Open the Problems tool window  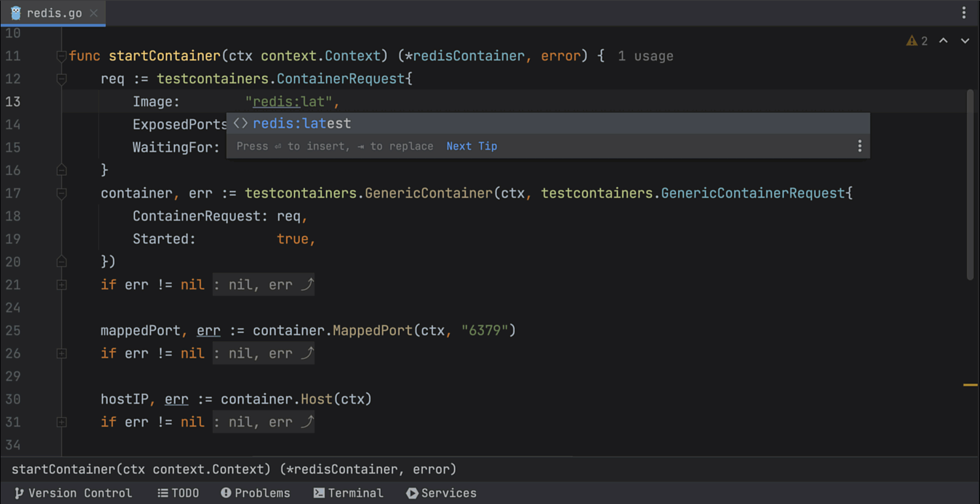(255, 493)
